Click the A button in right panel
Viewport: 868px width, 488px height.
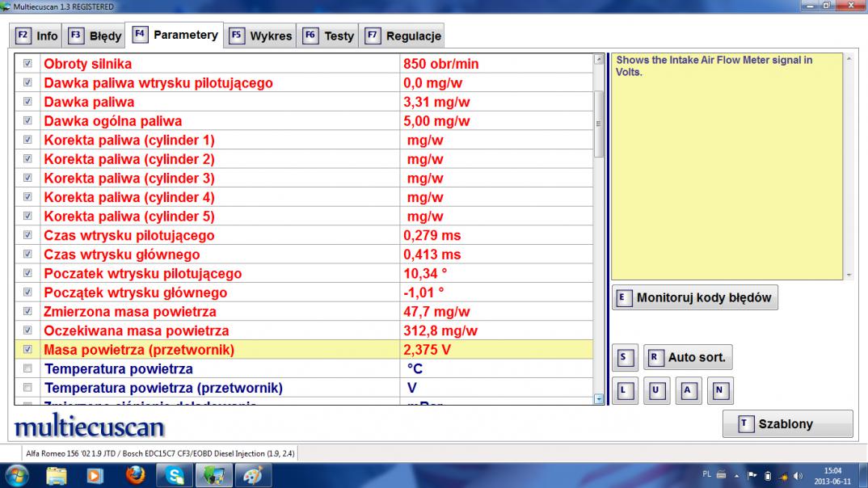(688, 391)
